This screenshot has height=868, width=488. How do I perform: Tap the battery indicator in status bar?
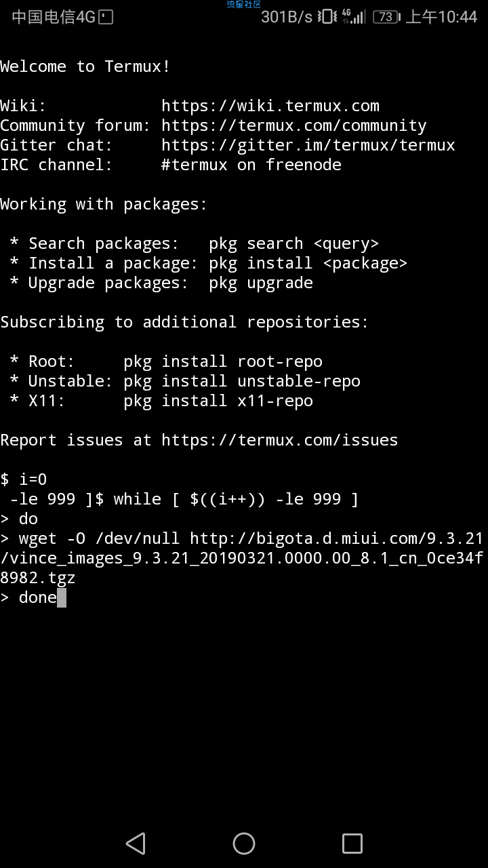pos(386,17)
